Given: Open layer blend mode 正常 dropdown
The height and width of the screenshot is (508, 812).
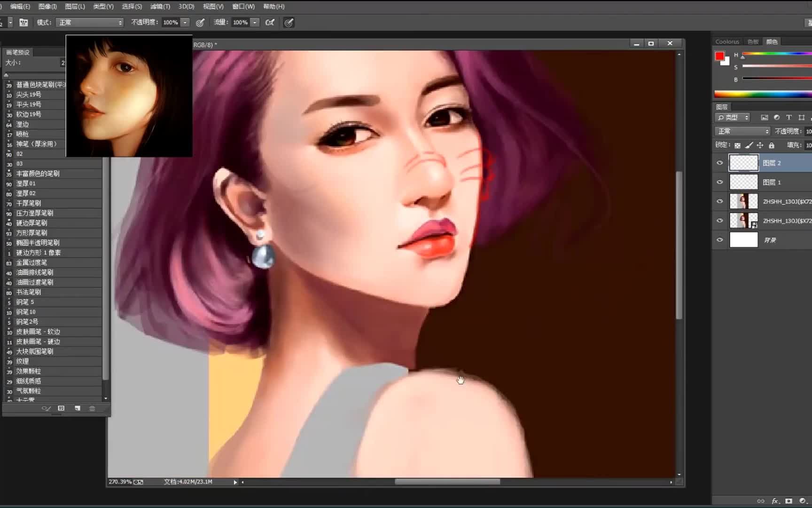Looking at the screenshot, I should (x=742, y=131).
